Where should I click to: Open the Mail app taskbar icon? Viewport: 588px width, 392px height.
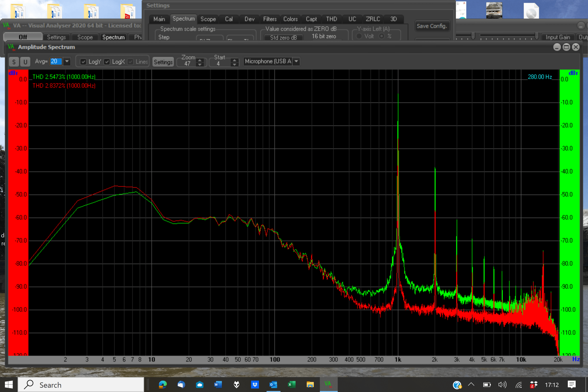[181, 385]
